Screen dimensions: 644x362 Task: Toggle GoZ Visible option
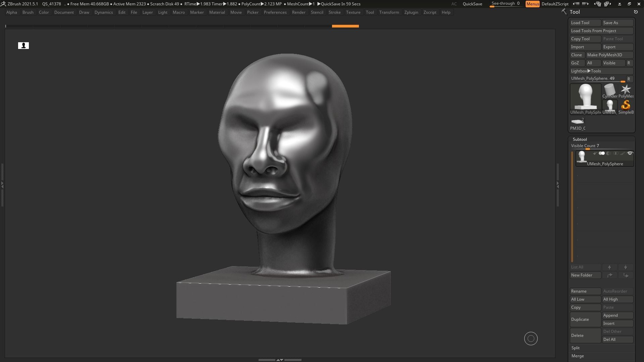613,63
